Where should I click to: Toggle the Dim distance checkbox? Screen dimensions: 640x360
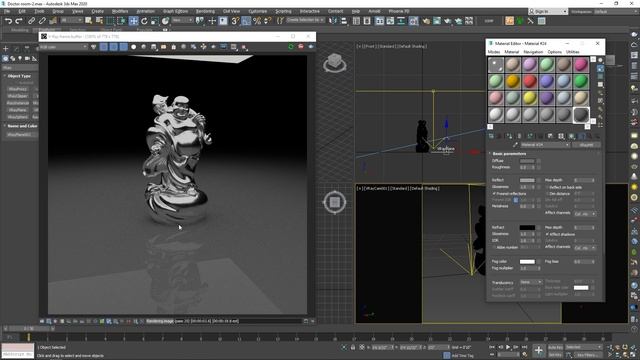(x=547, y=194)
